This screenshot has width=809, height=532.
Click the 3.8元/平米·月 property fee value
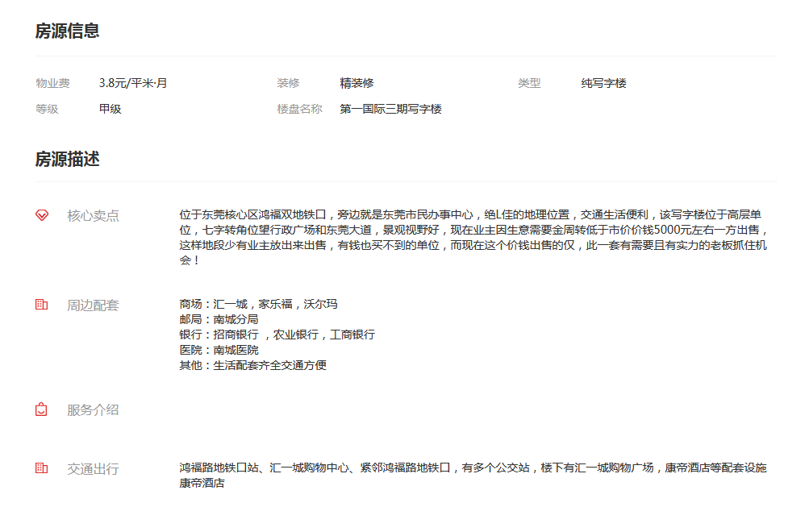[x=133, y=83]
